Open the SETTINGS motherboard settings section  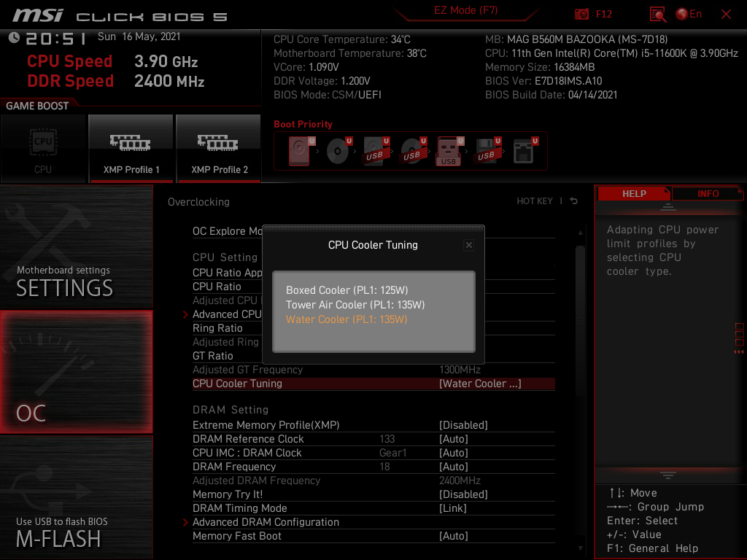click(x=76, y=247)
